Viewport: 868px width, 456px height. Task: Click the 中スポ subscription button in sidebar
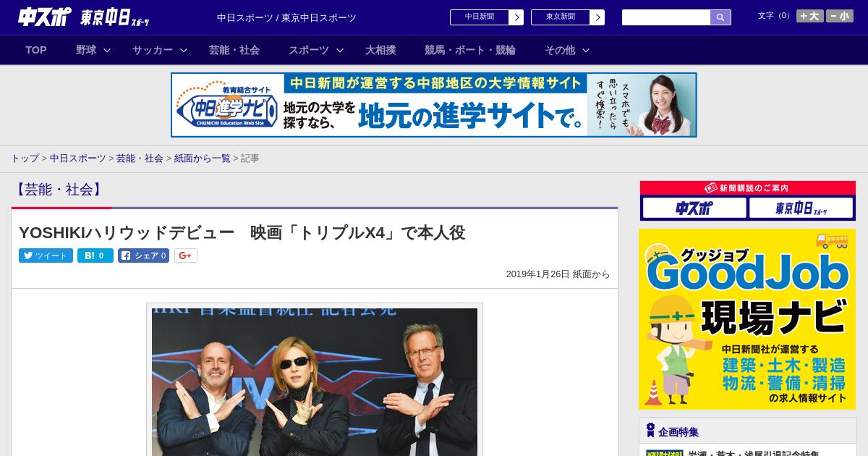[x=694, y=208]
